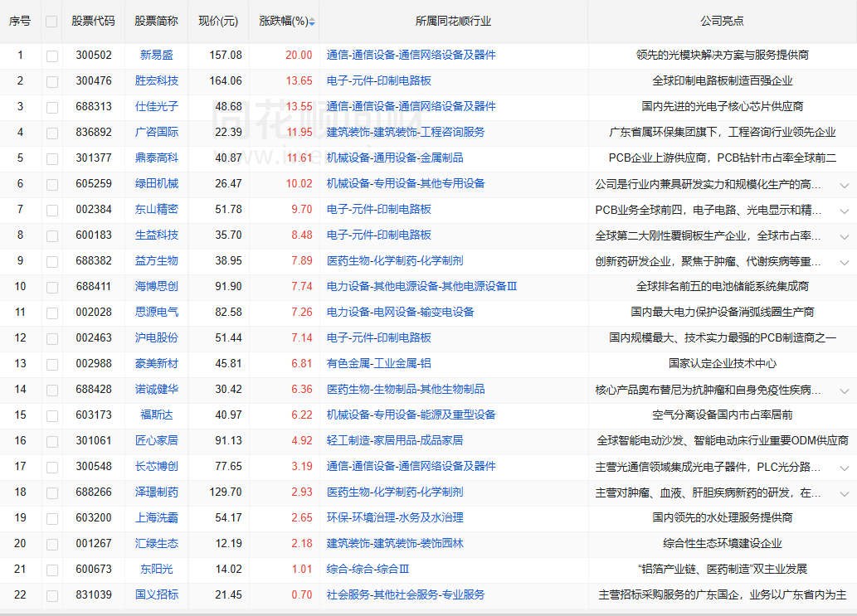Tick the select-all checkbox in the header
Screen dimensions: 857x616
pyautogui.click(x=51, y=22)
